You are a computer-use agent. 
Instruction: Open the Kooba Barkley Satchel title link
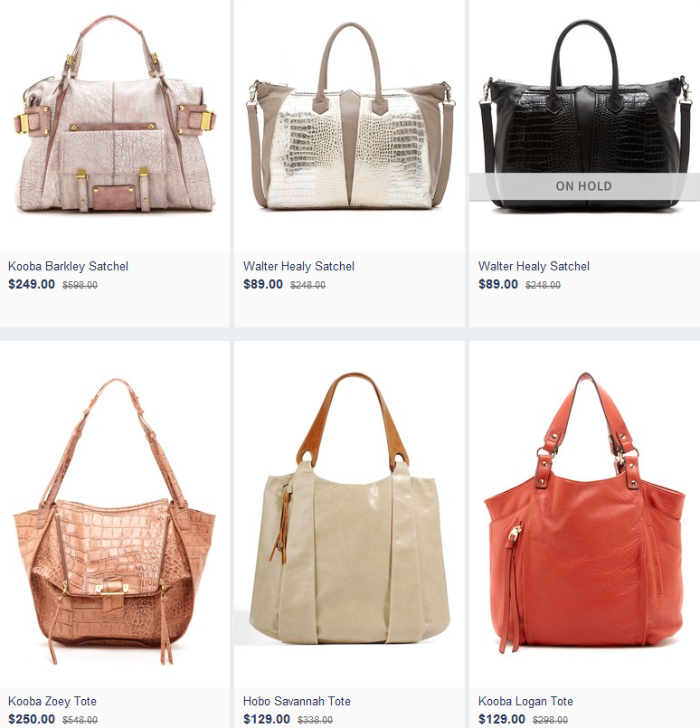point(68,266)
